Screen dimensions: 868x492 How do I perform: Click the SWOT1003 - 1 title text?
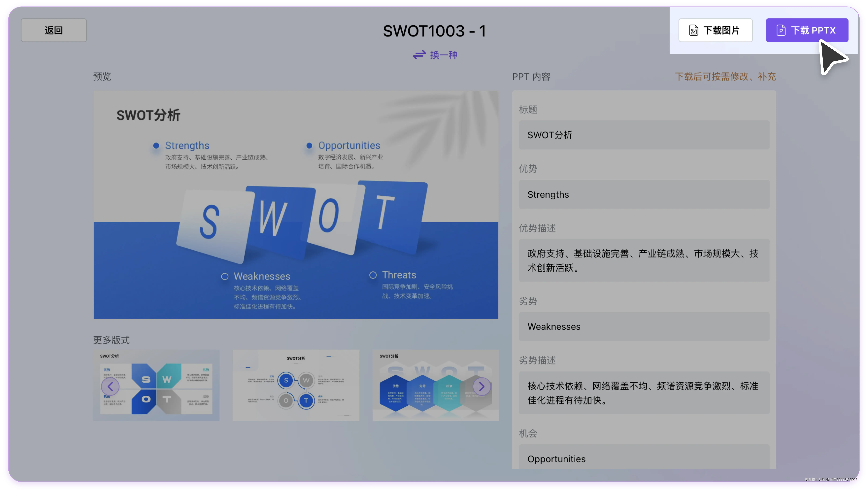[434, 31]
